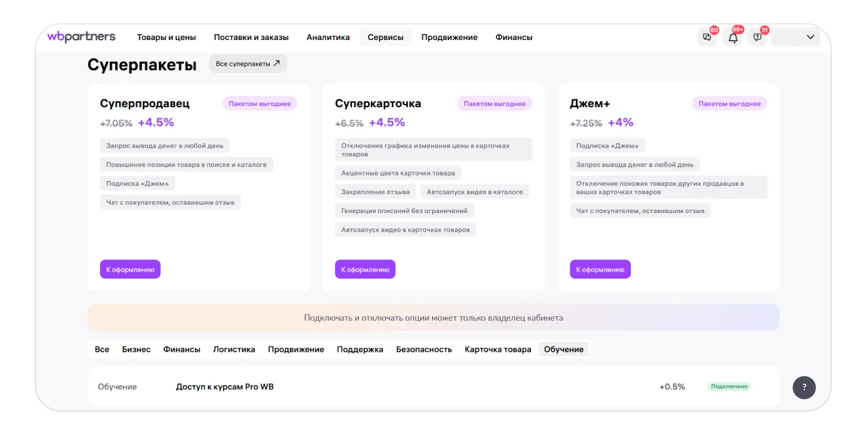The height and width of the screenshot is (435, 868).
Task: Open the Аналитика menu
Action: pyautogui.click(x=328, y=37)
